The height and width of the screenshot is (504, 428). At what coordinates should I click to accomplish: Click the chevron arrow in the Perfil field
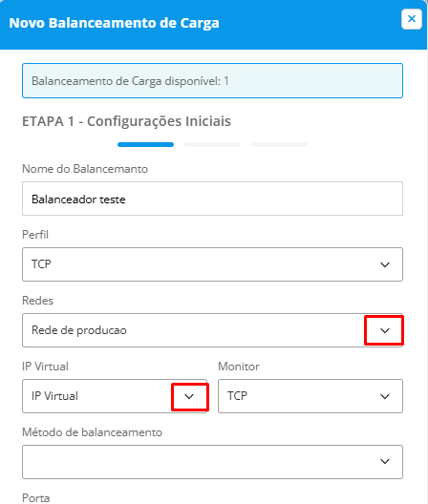pos(385,264)
